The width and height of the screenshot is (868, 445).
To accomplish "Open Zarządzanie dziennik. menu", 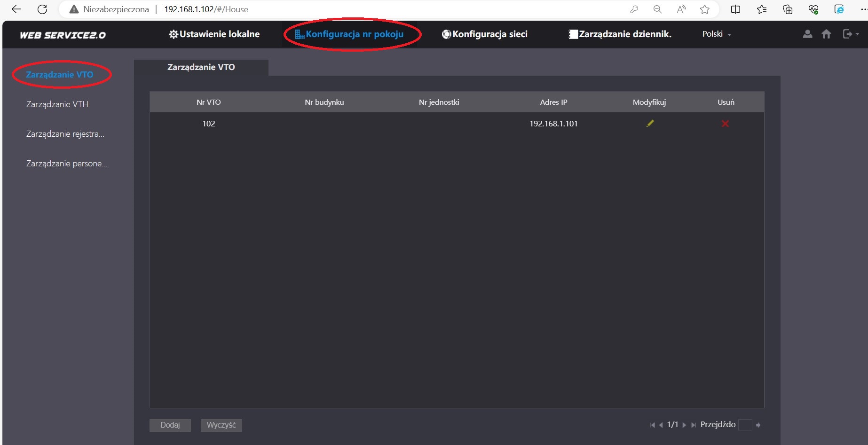I will 620,34.
